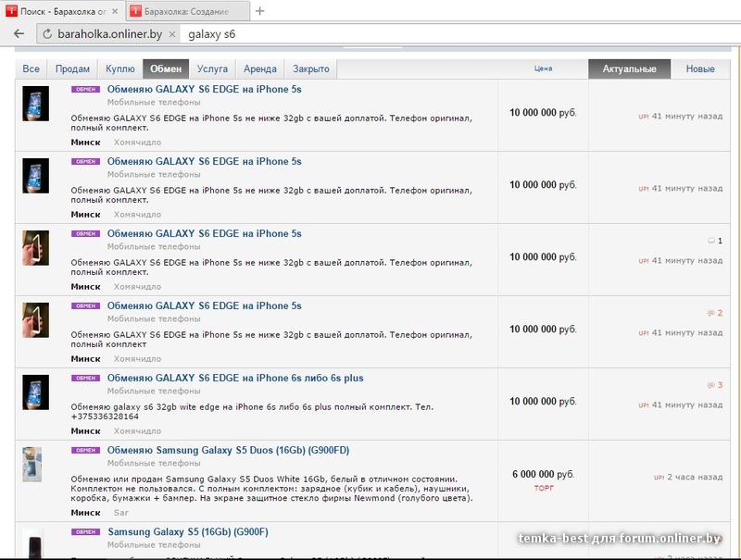
Task: Open comments on listing with 3 comments
Action: [x=714, y=385]
